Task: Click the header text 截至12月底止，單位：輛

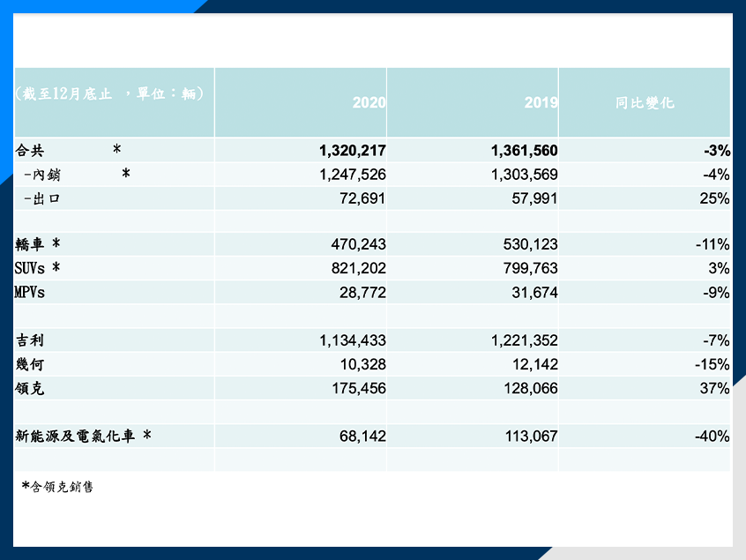Action: 109,93
